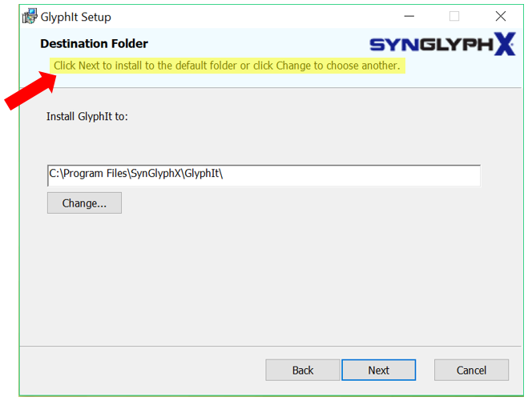
Task: Click the Next button to continue
Action: pos(378,370)
